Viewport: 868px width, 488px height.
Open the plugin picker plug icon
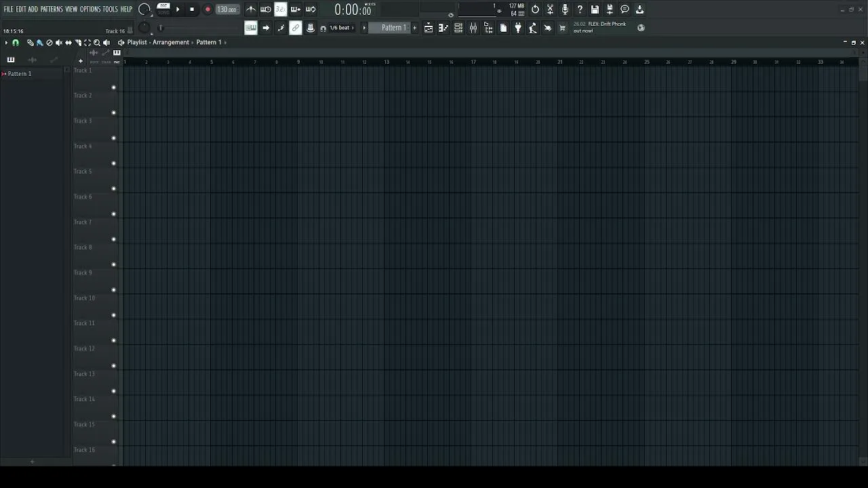pyautogui.click(x=518, y=28)
